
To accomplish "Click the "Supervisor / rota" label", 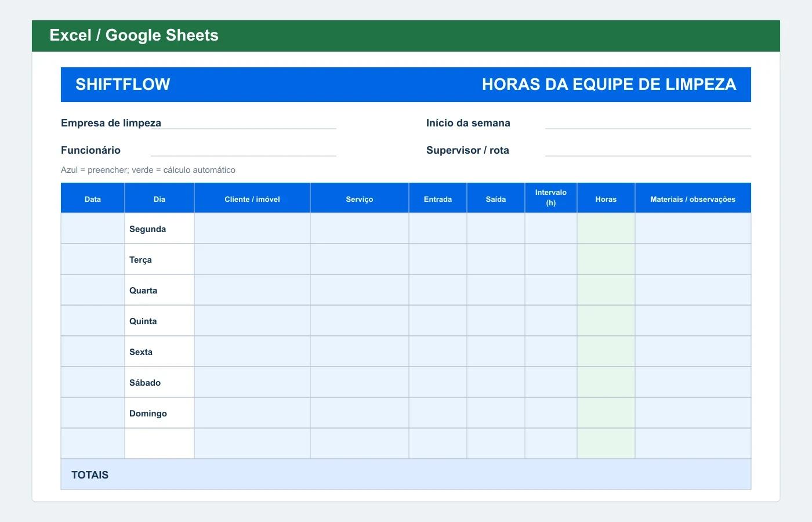I will [x=467, y=150].
